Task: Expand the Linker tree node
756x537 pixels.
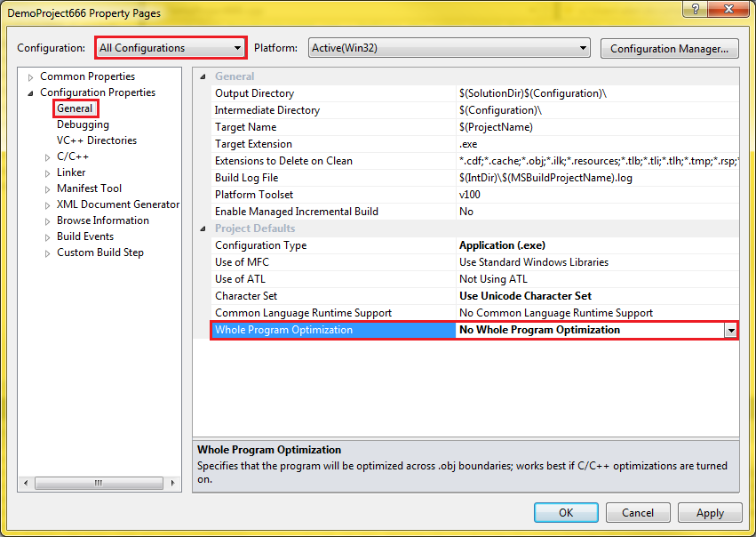Action: (48, 173)
